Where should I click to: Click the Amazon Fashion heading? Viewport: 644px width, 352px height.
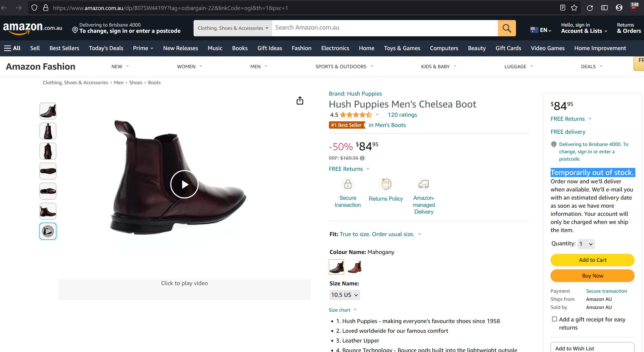tap(41, 67)
